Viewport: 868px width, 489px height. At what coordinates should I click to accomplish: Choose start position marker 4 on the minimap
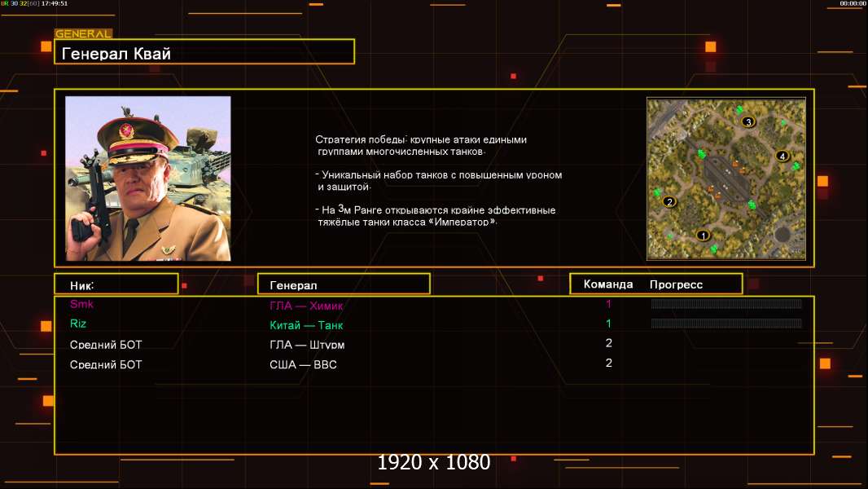(x=783, y=156)
